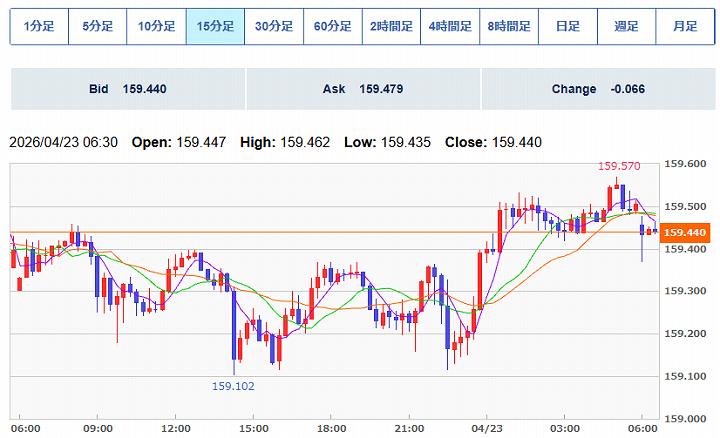Show the 2時間足 chart
The width and height of the screenshot is (720, 438).
click(392, 27)
